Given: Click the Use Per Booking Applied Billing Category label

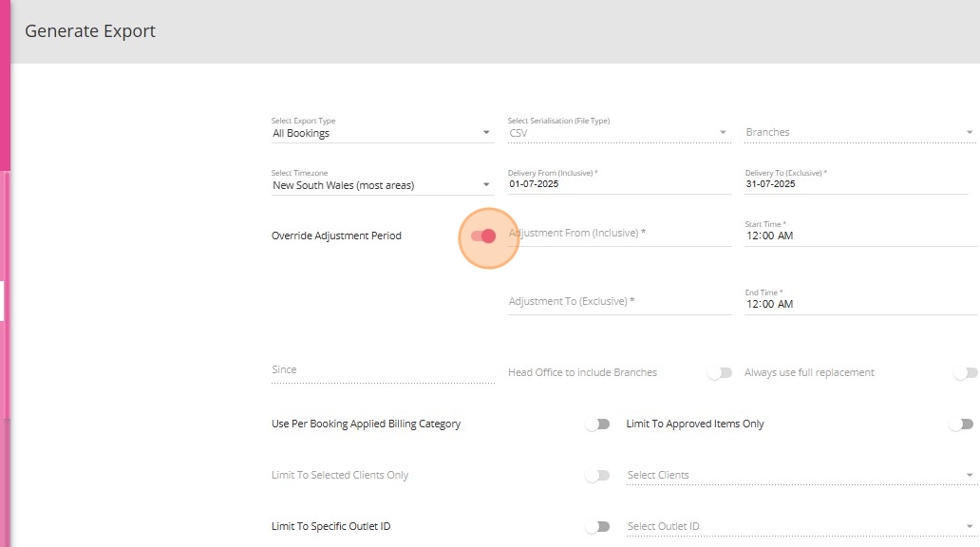Looking at the screenshot, I should [x=366, y=424].
